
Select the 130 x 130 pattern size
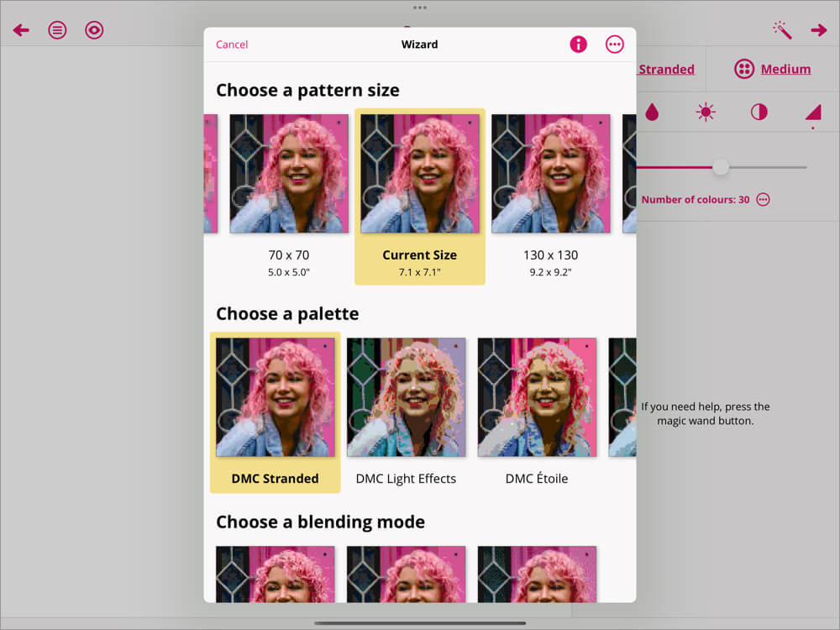(x=550, y=171)
